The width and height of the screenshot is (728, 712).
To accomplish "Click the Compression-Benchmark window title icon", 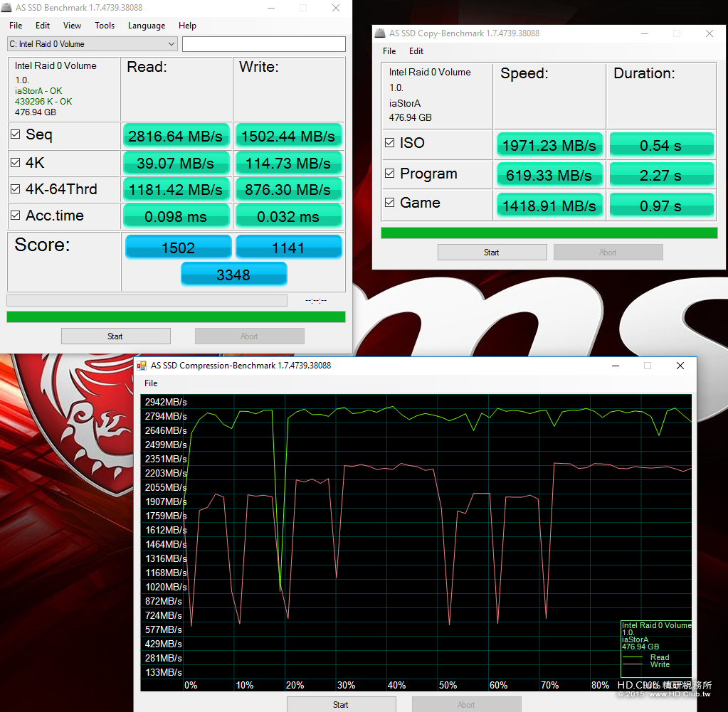I will click(142, 366).
